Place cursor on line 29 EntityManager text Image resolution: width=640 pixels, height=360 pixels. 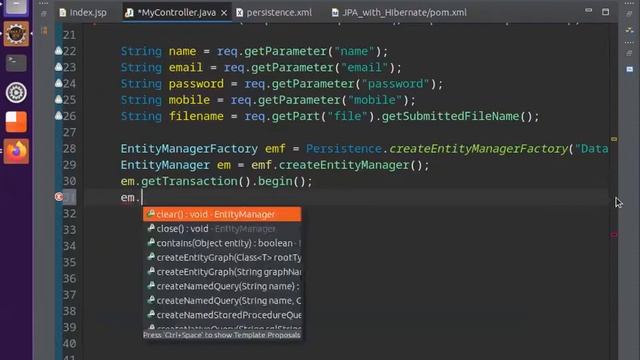[x=165, y=165]
